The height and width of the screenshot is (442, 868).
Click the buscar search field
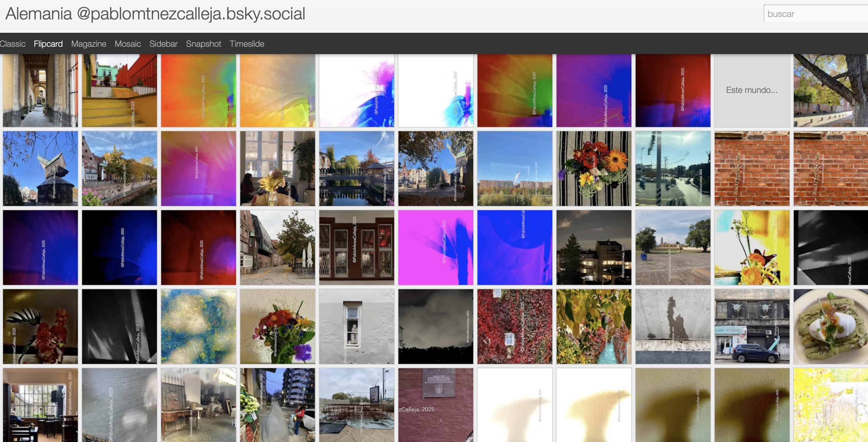point(815,14)
